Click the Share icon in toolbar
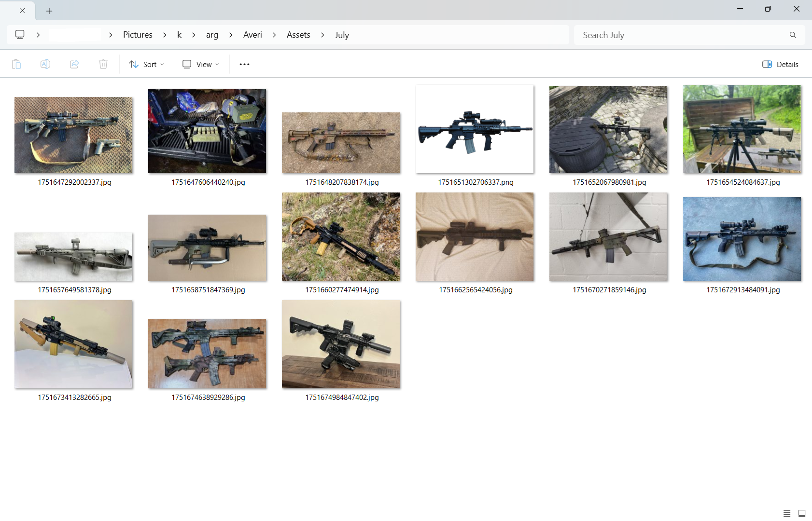Screen dimensions: 812x521 coord(74,64)
